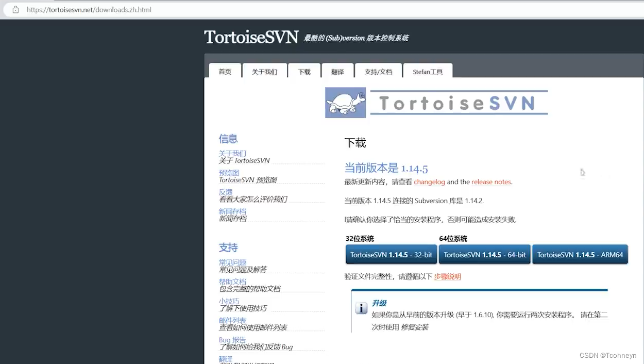Open the 预览图 sidebar link
The image size is (644, 364).
[229, 173]
